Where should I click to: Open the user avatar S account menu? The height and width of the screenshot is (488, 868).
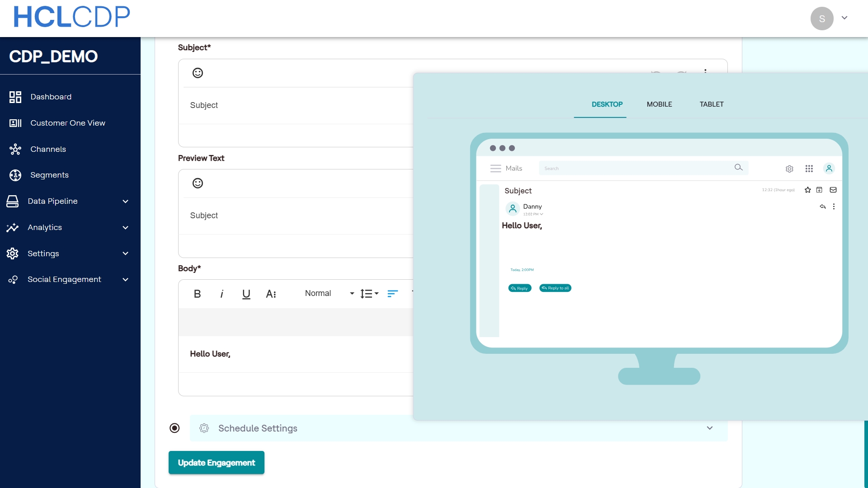click(x=822, y=19)
